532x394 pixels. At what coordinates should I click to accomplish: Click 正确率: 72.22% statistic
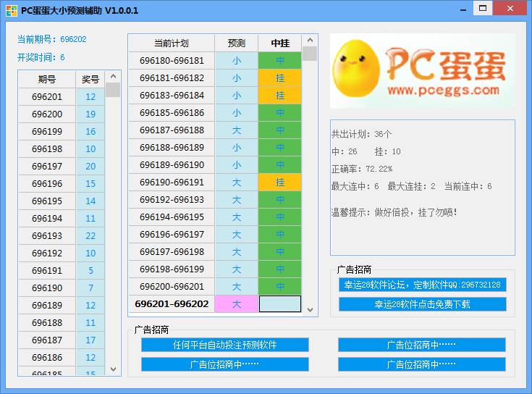[362, 169]
